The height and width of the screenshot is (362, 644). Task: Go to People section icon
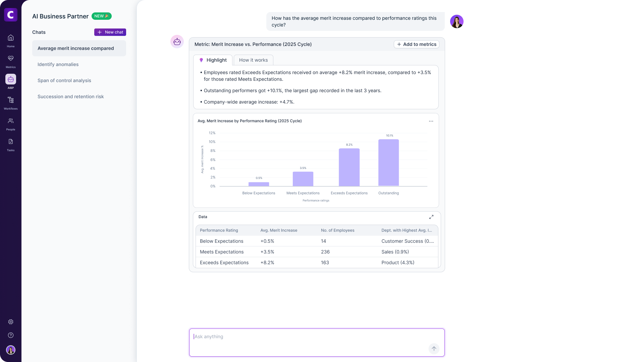coord(11,121)
